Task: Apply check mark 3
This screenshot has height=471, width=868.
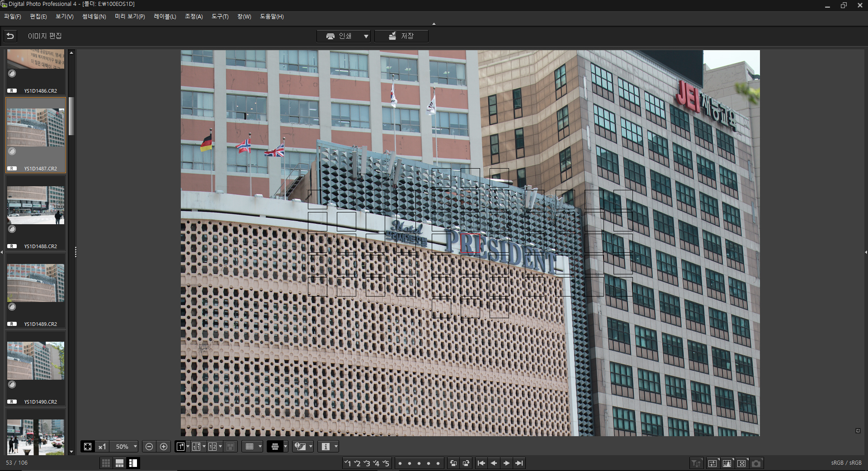Action: point(367,463)
